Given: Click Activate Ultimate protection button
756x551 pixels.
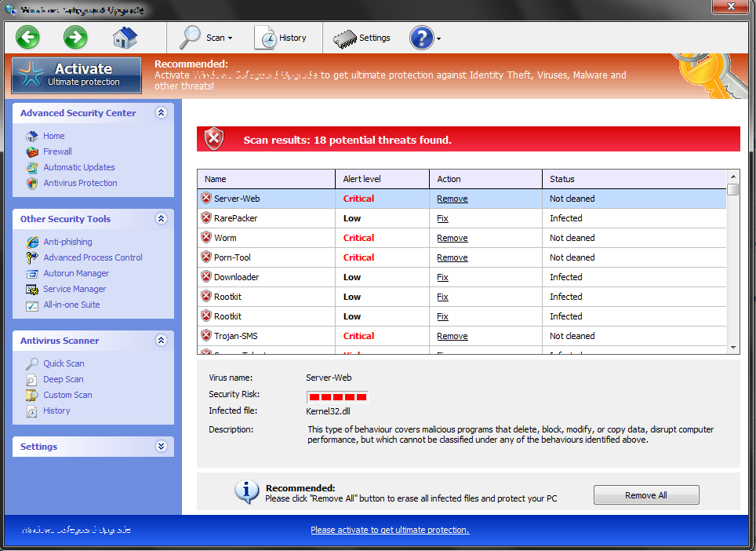Looking at the screenshot, I should point(77,75).
